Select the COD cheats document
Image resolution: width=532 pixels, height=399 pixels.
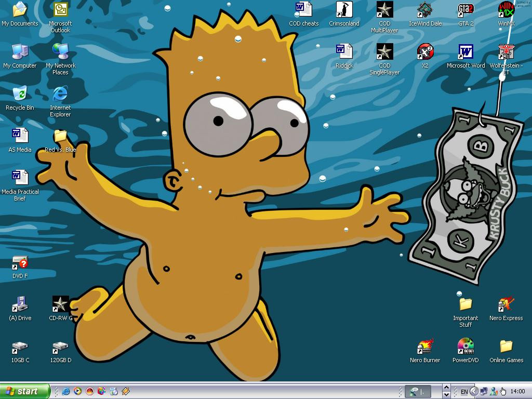303,14
